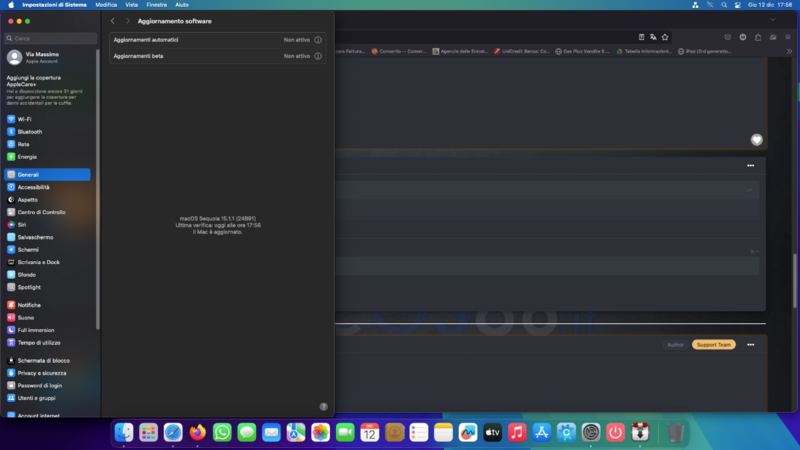This screenshot has width=800, height=450.
Task: Expand hidden bookmarks with the chevron
Action: pos(789,51)
